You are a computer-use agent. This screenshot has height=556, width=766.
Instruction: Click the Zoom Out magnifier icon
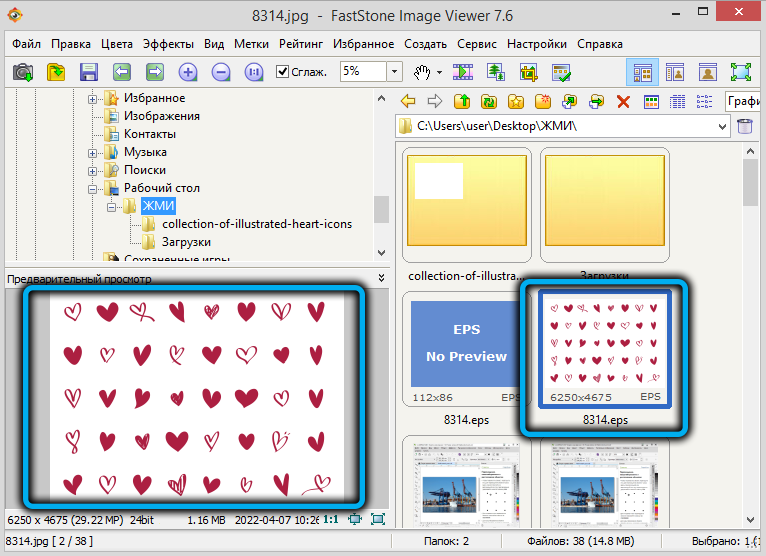221,72
